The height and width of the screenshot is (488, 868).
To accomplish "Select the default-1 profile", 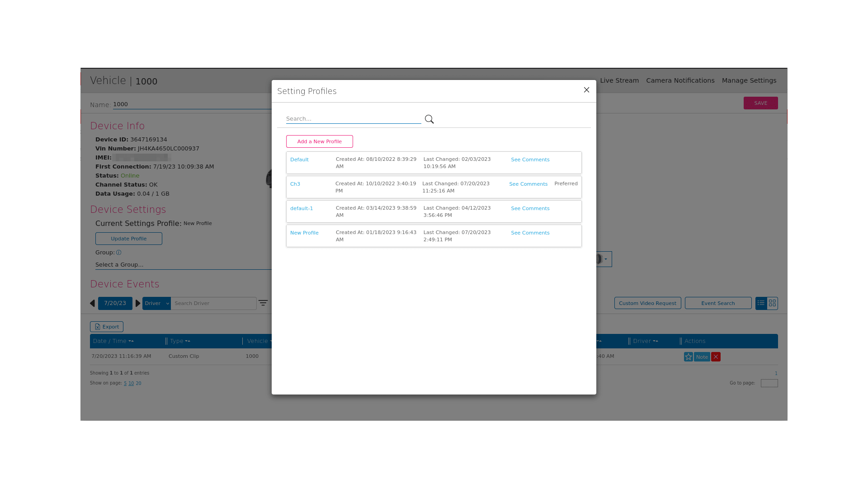I will (x=302, y=208).
